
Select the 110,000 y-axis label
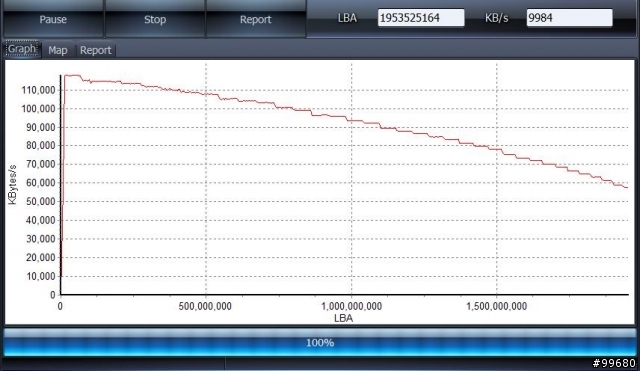point(38,90)
